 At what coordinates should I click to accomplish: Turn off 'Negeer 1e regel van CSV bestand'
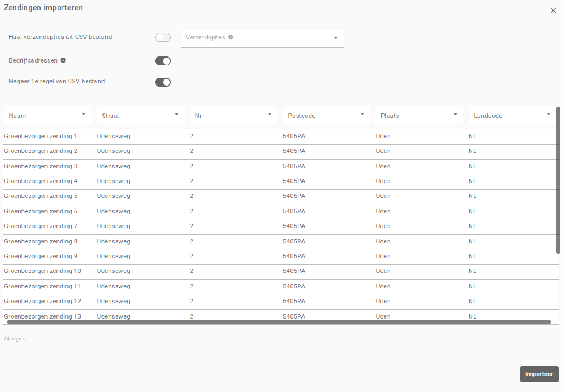tap(163, 82)
